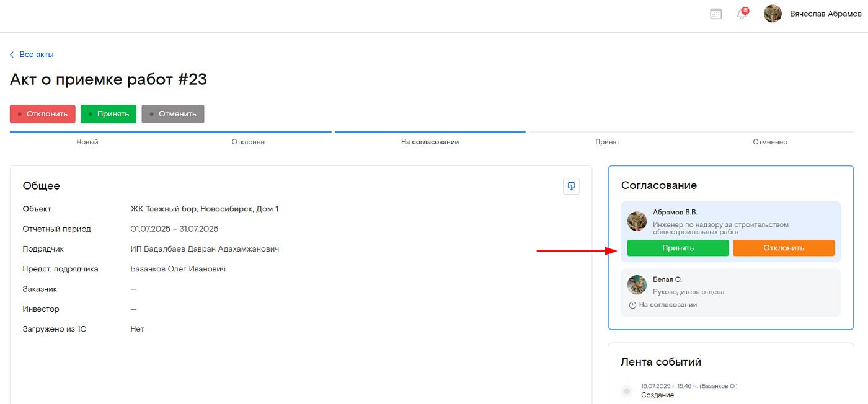Go back to Все акты list
Screen dimensions: 868x404
[37, 55]
